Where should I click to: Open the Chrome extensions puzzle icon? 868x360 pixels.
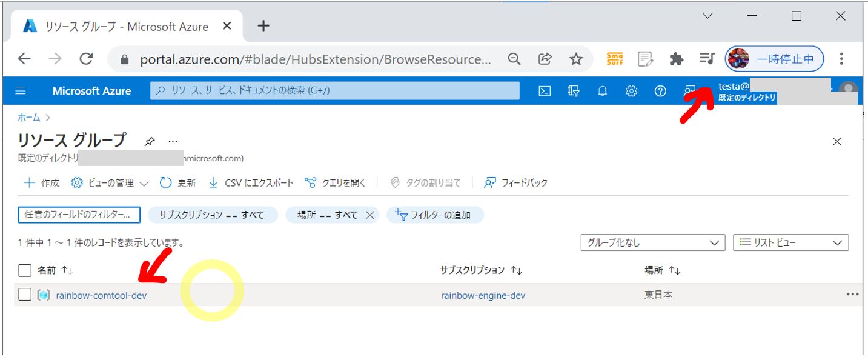676,59
